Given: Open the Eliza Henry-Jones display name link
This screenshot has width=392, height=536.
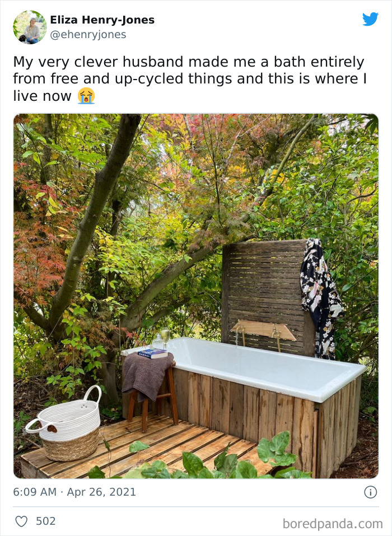Looking at the screenshot, I should click(102, 20).
